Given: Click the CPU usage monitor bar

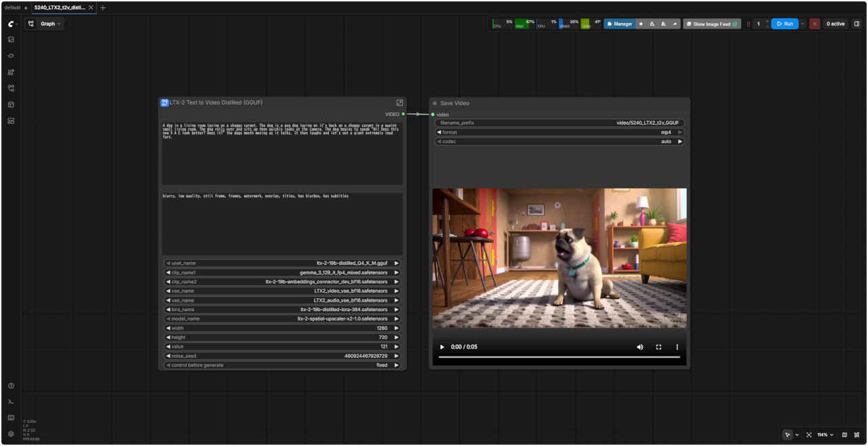Looking at the screenshot, I should pyautogui.click(x=503, y=24).
